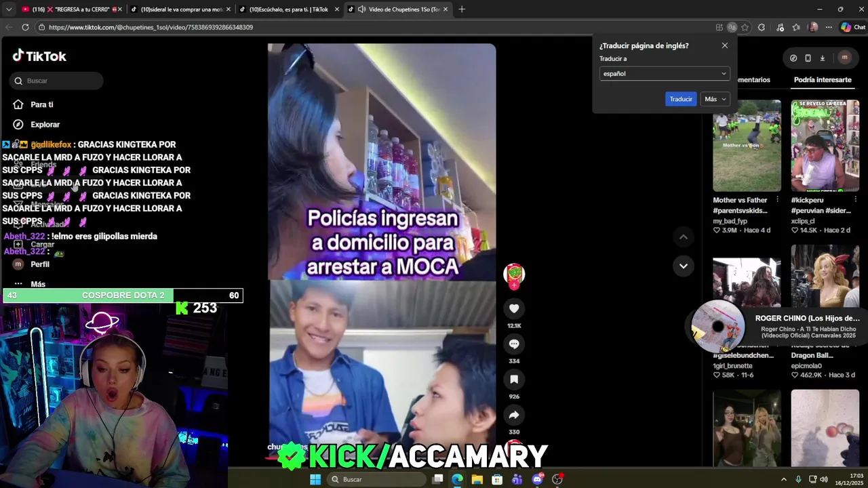The image size is (868, 488).
Task: Click the browser reload button
Action: pyautogui.click(x=25, y=27)
